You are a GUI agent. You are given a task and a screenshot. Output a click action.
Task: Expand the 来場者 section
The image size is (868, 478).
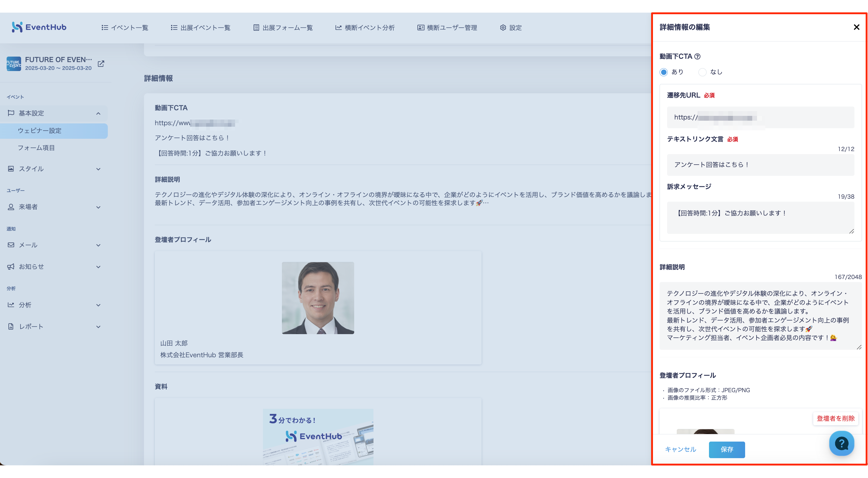pyautogui.click(x=98, y=207)
